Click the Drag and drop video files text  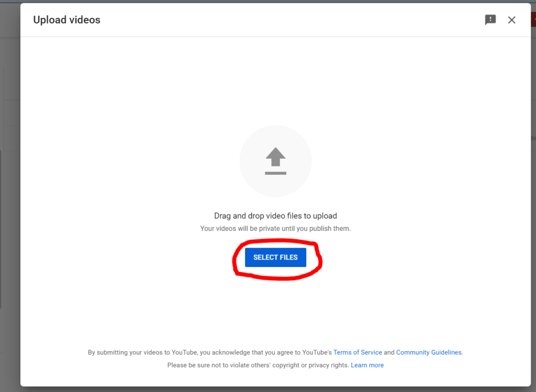pos(275,216)
